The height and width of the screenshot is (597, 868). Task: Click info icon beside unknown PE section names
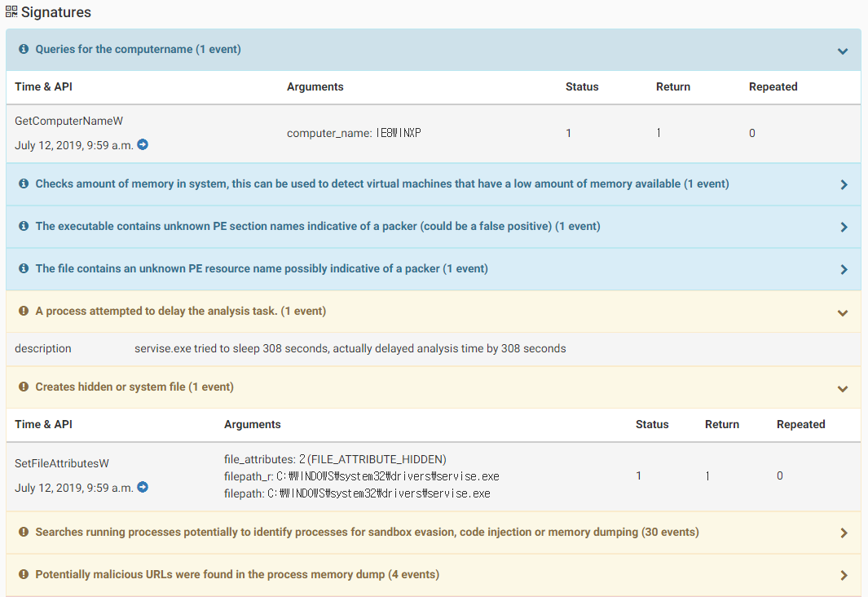pyautogui.click(x=24, y=226)
